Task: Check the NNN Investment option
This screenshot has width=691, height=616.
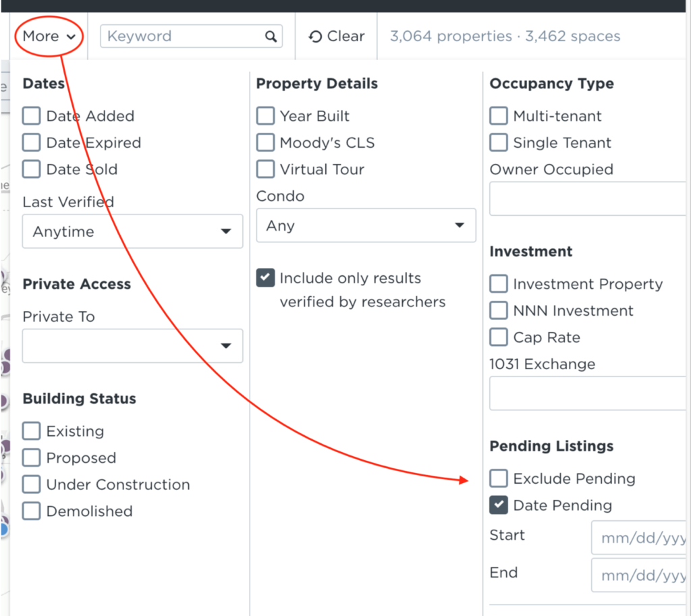Action: [499, 310]
